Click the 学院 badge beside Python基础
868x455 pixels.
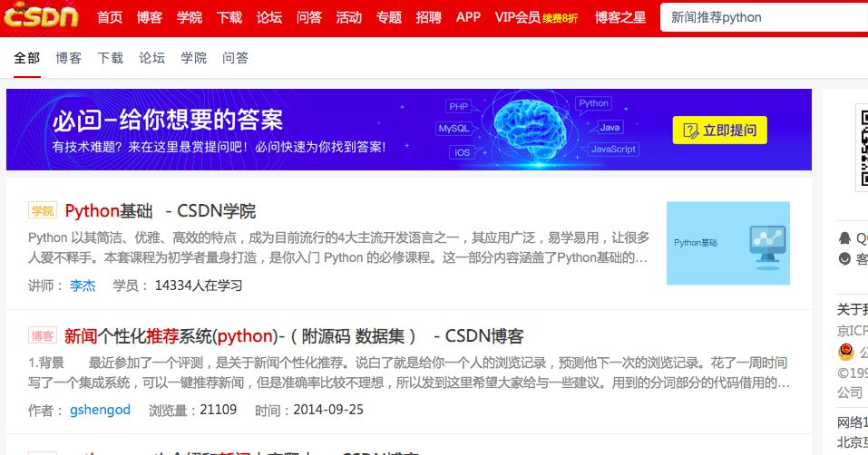(x=43, y=210)
